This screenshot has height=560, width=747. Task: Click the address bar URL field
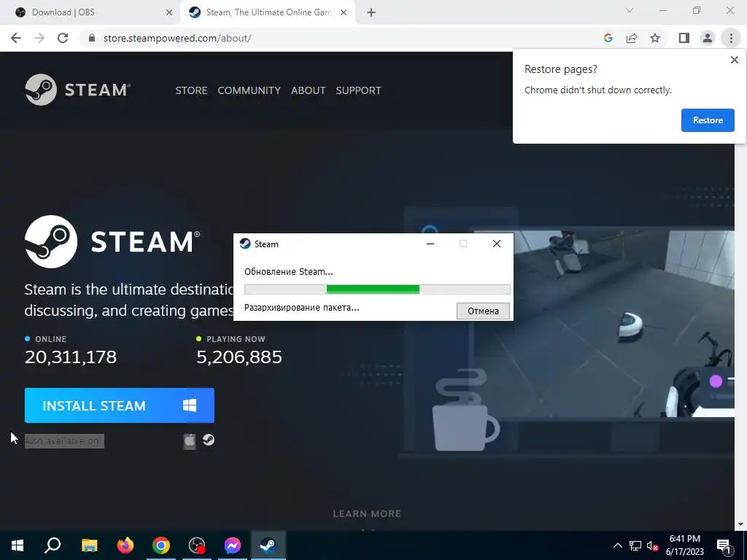pyautogui.click(x=177, y=38)
